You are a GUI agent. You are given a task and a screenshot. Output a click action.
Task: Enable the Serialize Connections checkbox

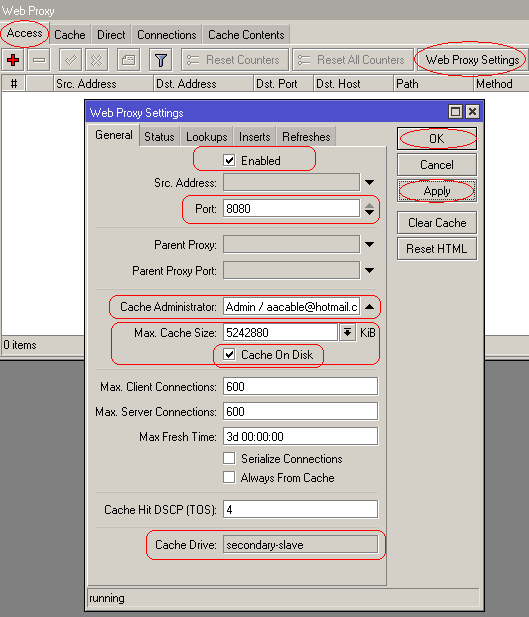click(x=229, y=458)
